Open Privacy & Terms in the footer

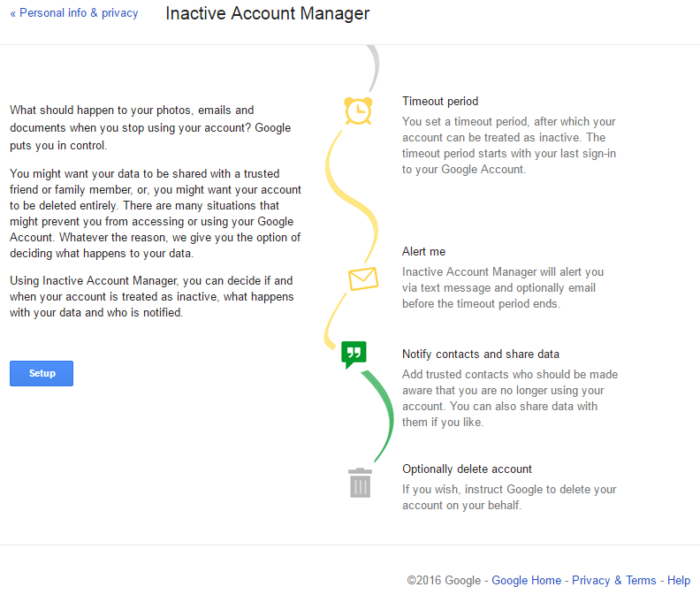point(614,580)
